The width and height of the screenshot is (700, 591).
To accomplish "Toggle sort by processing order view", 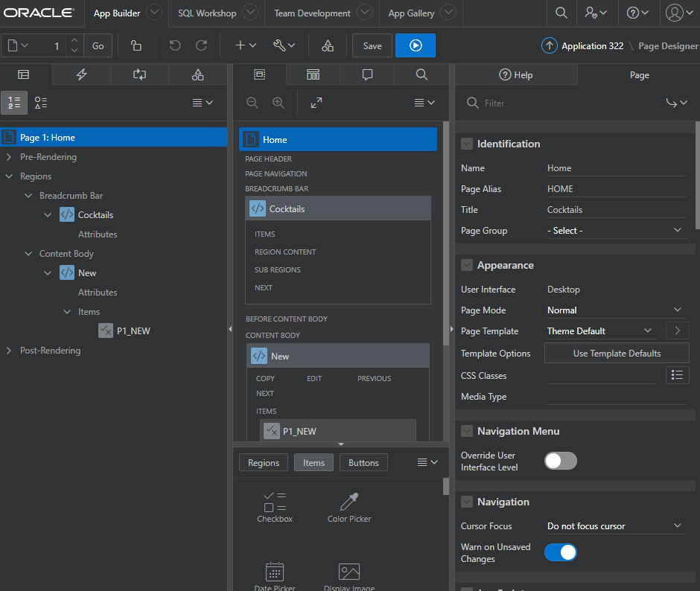I will [14, 103].
